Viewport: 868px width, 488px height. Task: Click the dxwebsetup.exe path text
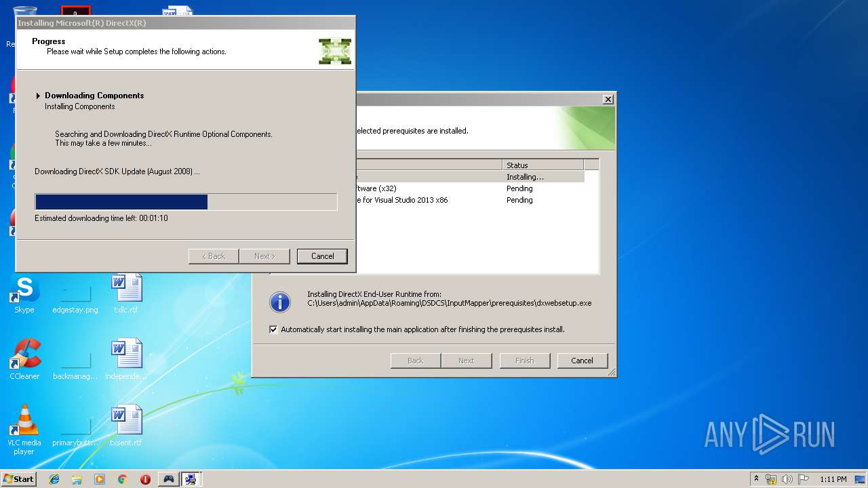[x=449, y=303]
